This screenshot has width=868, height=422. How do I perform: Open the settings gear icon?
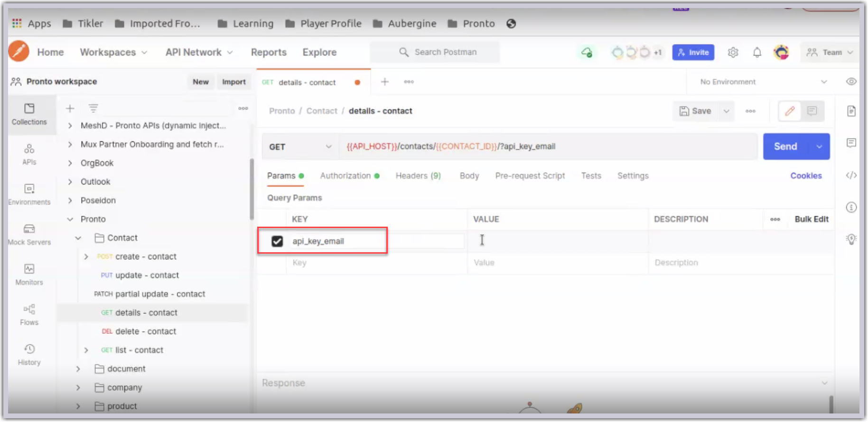click(x=733, y=52)
